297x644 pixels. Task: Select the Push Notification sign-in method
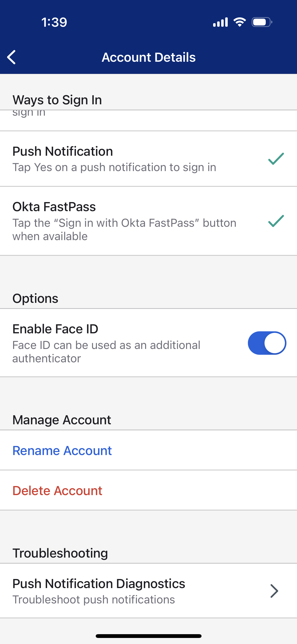pyautogui.click(x=113, y=159)
